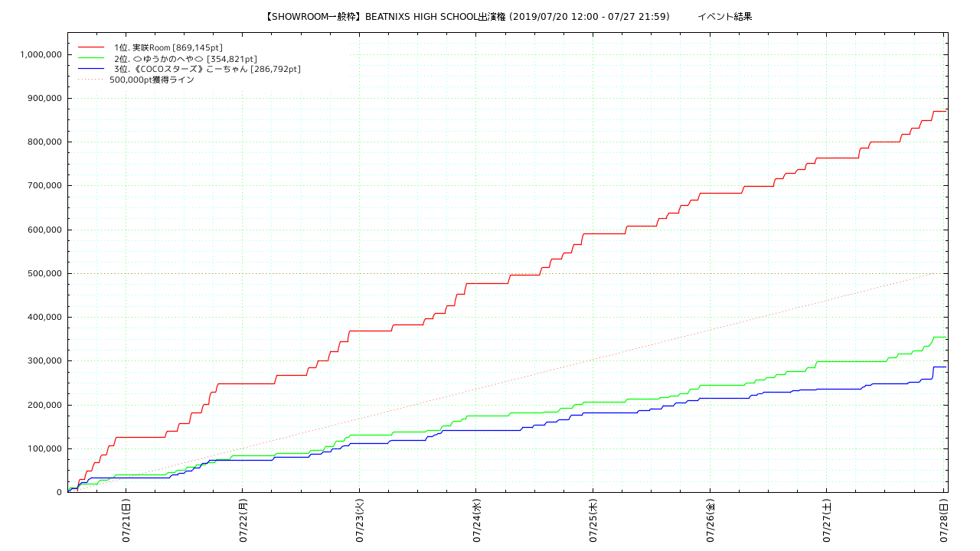Click the 07/28(日) date axis label

pyautogui.click(x=943, y=521)
